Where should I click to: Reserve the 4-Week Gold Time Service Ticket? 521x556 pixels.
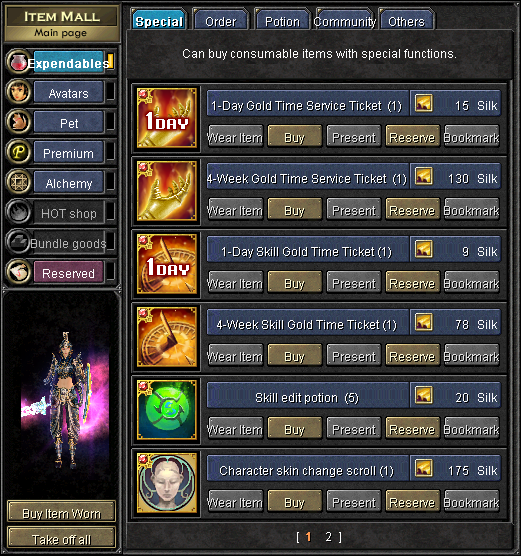coord(412,209)
